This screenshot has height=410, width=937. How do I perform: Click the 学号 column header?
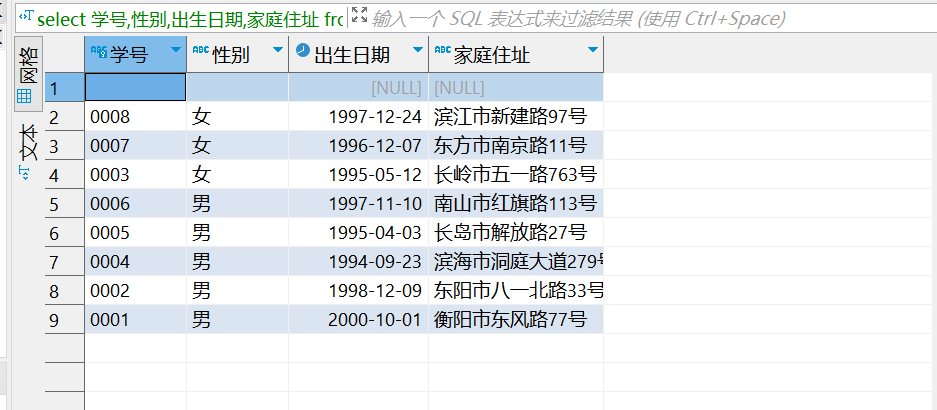136,55
